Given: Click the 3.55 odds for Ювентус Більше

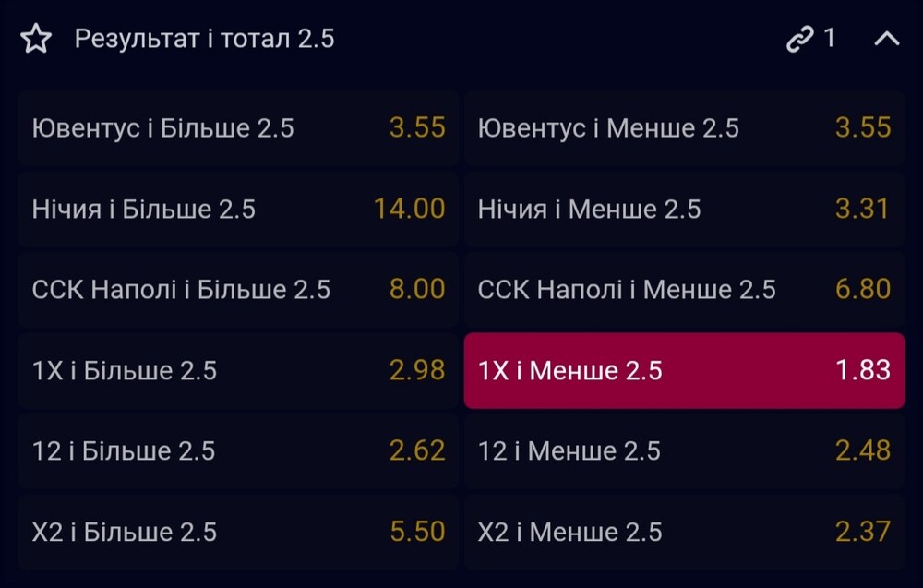Looking at the screenshot, I should pos(417,128).
